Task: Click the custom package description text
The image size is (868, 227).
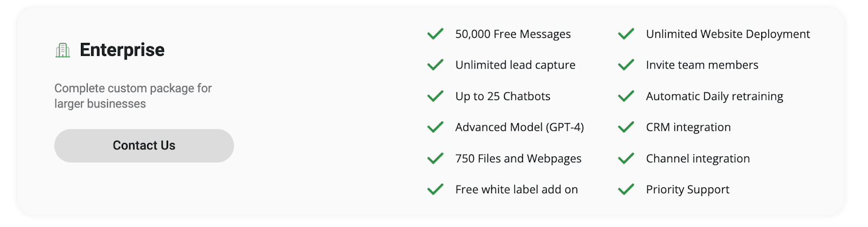Action: (133, 96)
